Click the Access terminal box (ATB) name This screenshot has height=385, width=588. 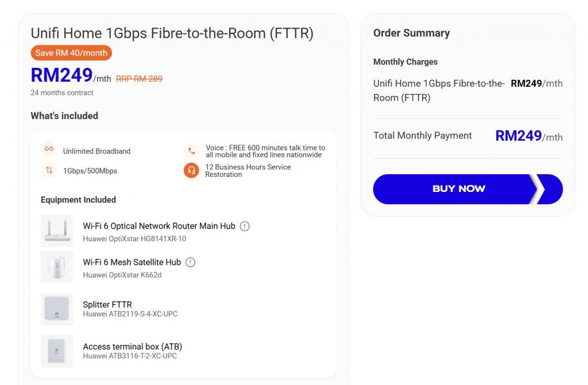[133, 346]
